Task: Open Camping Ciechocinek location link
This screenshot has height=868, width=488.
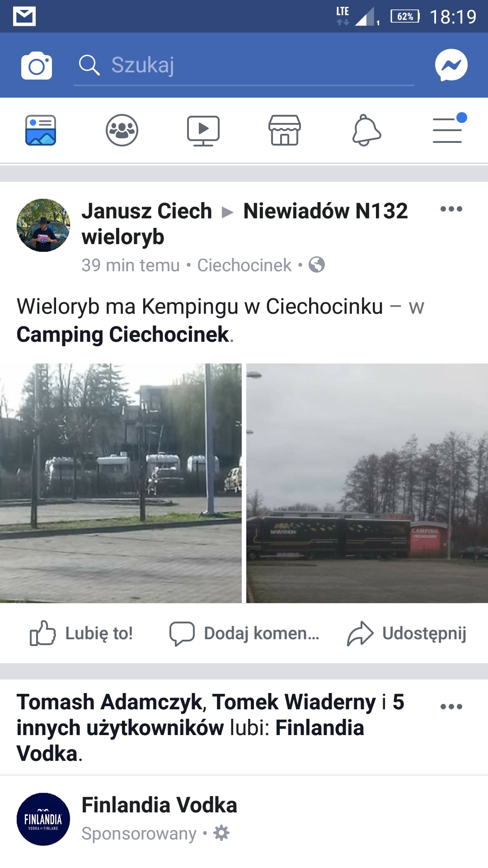Action: pos(123,335)
